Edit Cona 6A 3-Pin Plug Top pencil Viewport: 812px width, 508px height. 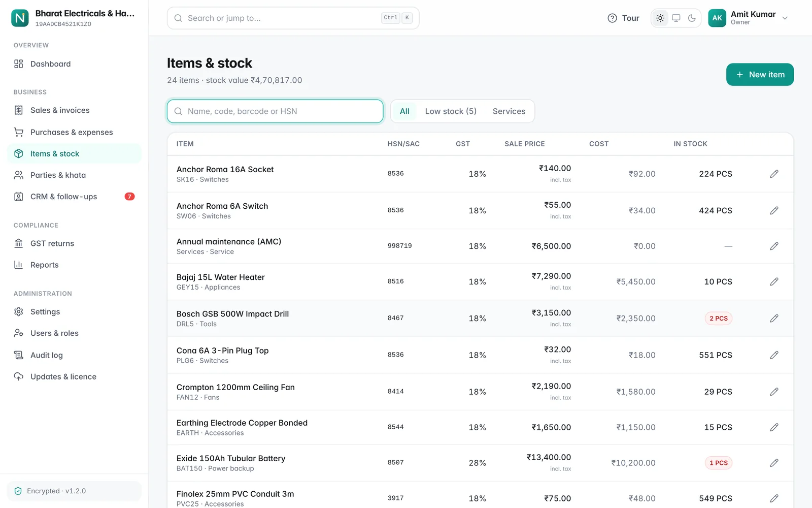click(774, 355)
